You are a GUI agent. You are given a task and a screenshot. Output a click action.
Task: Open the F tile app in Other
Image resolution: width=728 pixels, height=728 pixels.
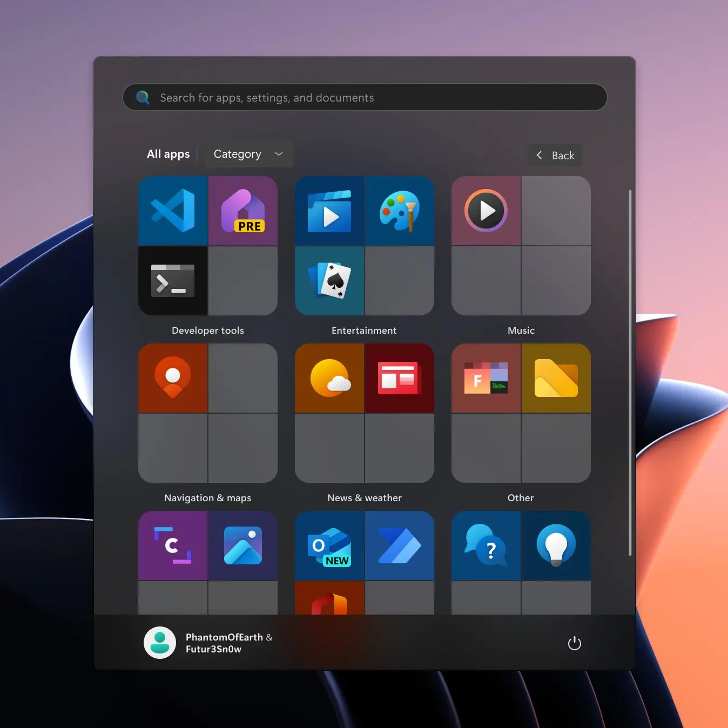click(486, 378)
